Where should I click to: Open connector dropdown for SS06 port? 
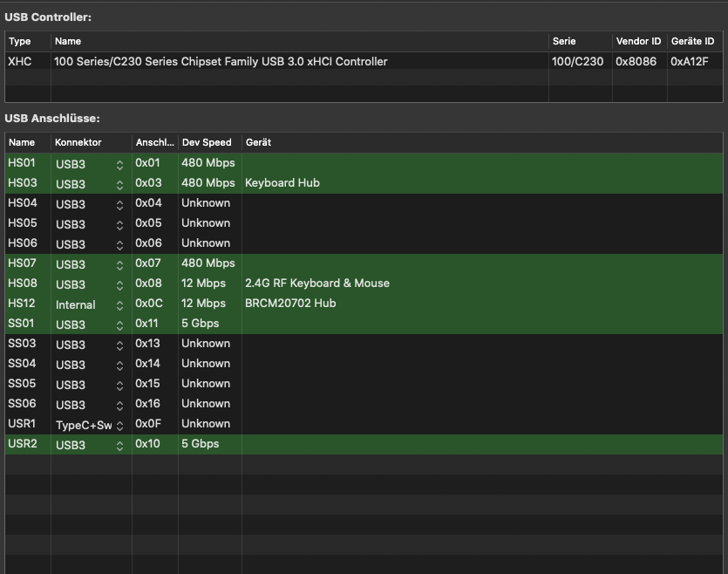point(119,405)
